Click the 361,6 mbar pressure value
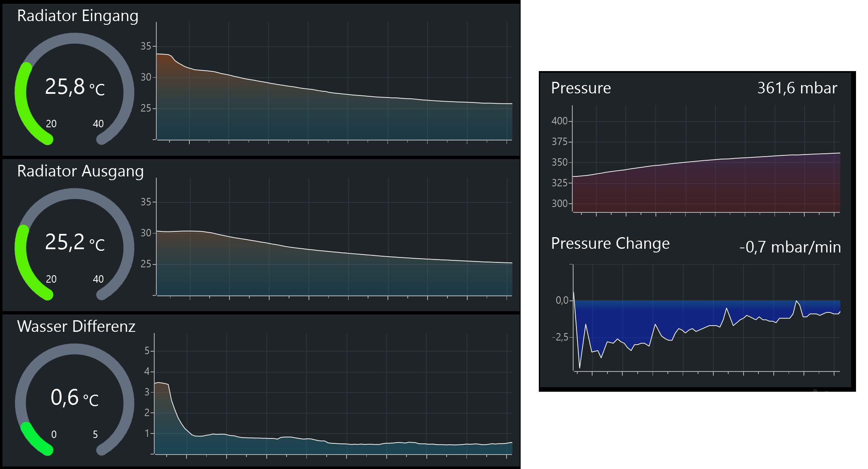 797,88
